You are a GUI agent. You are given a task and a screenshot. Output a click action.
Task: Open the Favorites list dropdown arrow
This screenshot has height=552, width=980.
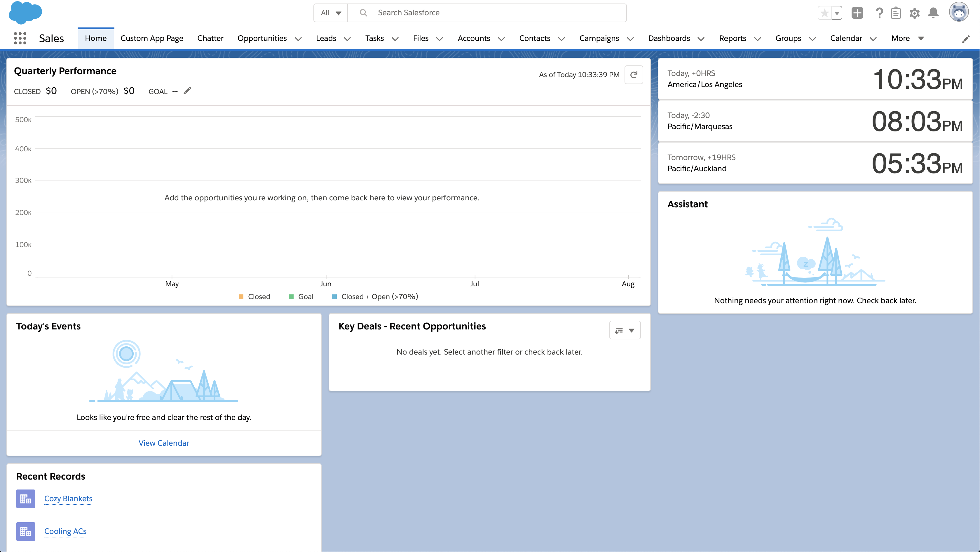coord(837,13)
